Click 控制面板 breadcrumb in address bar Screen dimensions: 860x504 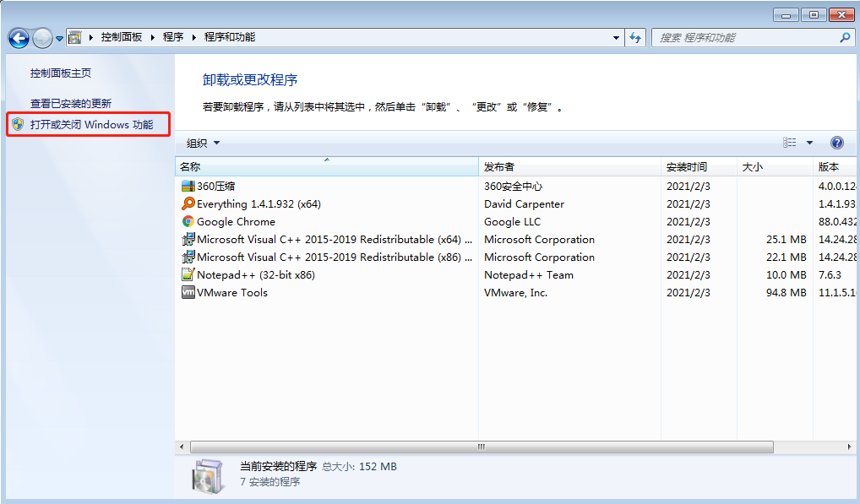[122, 37]
